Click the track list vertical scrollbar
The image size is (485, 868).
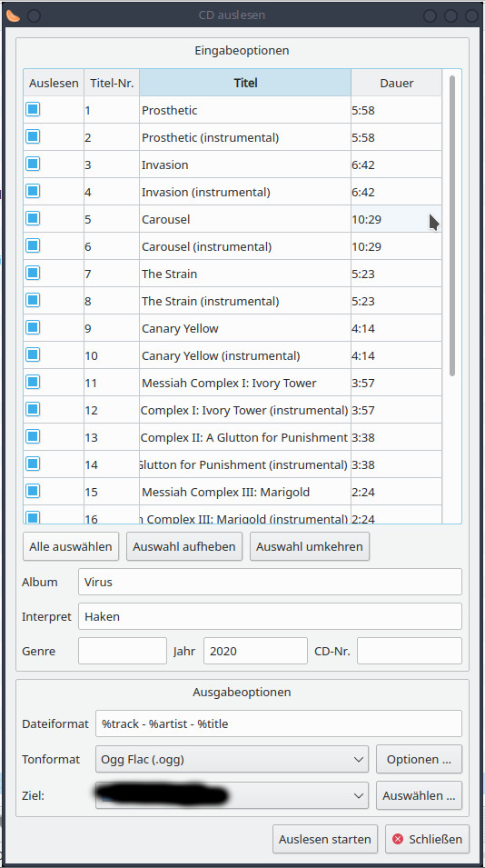tap(451, 225)
